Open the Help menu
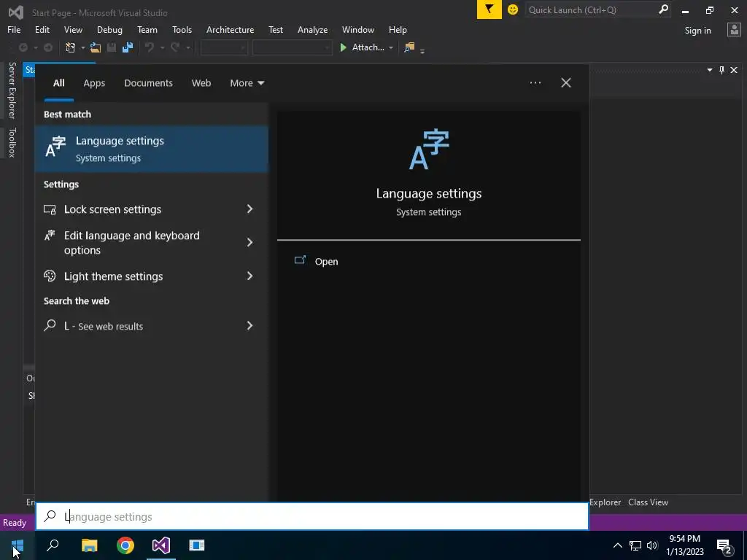747x560 pixels. coord(398,29)
